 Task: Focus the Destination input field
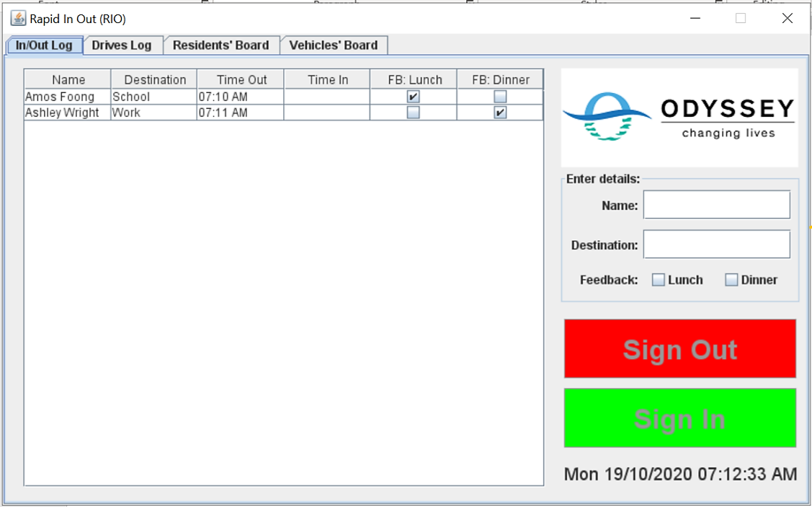(717, 244)
